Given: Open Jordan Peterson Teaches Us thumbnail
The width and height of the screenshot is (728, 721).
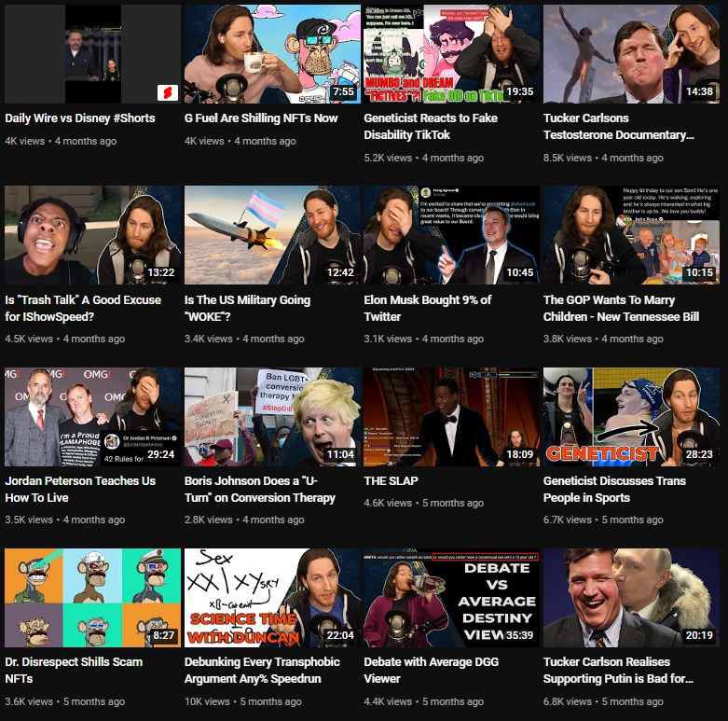Looking at the screenshot, I should pyautogui.click(x=93, y=417).
